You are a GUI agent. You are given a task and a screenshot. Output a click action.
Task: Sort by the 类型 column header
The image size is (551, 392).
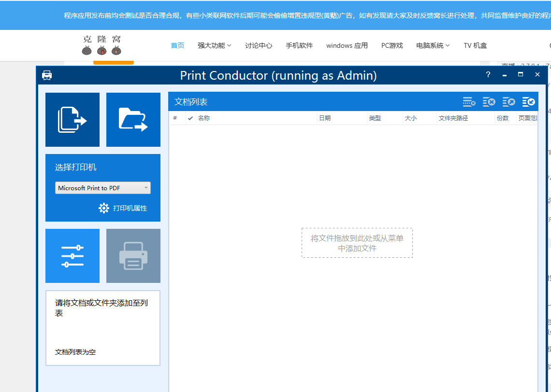[x=385, y=118]
